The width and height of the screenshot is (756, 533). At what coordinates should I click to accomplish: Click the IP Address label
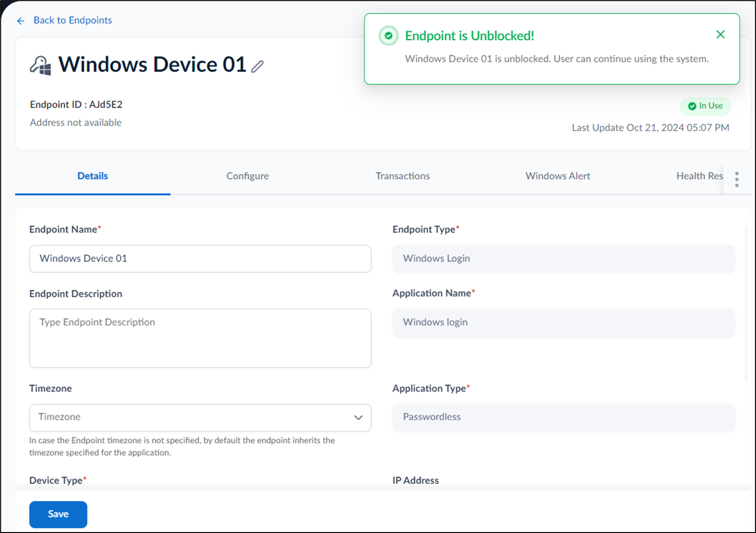point(416,480)
